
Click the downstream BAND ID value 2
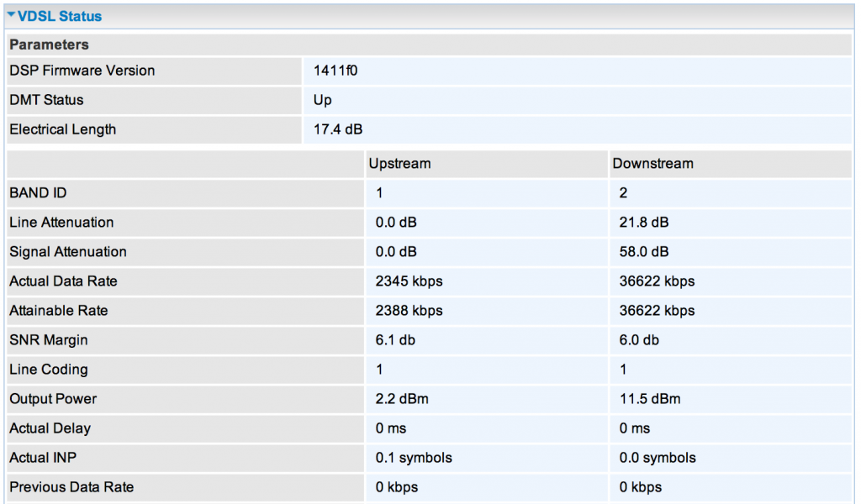point(623,193)
